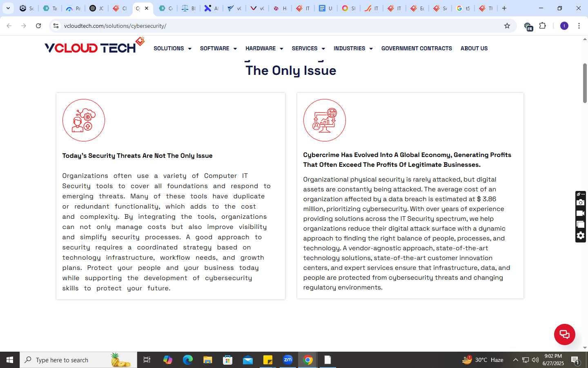Close the active cybersecurity tab

(x=147, y=8)
